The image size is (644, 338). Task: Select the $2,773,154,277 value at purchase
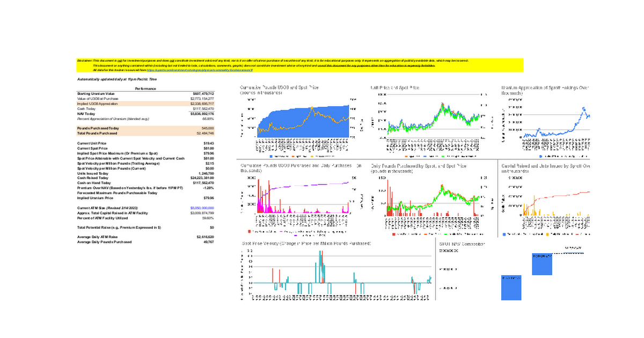click(203, 99)
